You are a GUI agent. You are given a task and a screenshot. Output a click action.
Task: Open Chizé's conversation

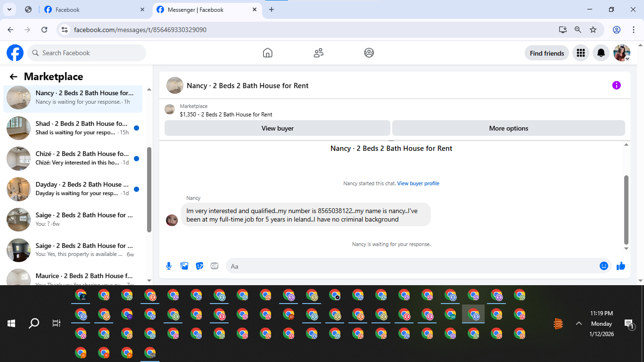point(73,158)
